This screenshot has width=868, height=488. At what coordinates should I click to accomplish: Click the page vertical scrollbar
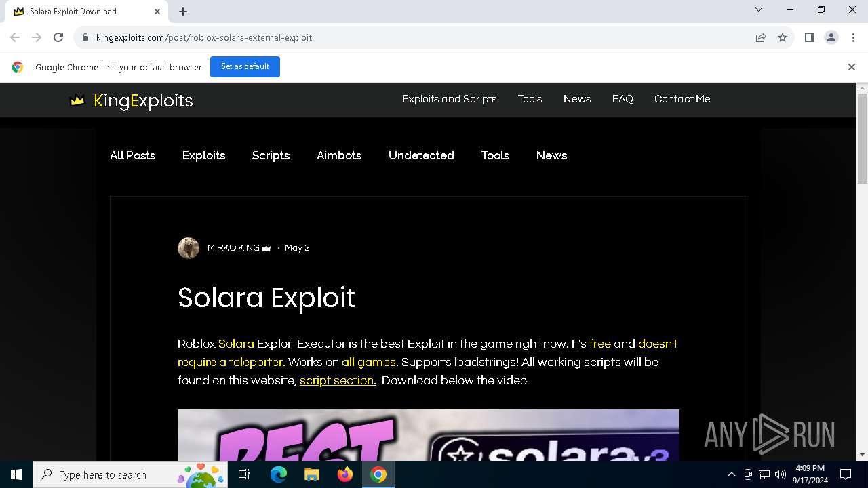[862, 138]
